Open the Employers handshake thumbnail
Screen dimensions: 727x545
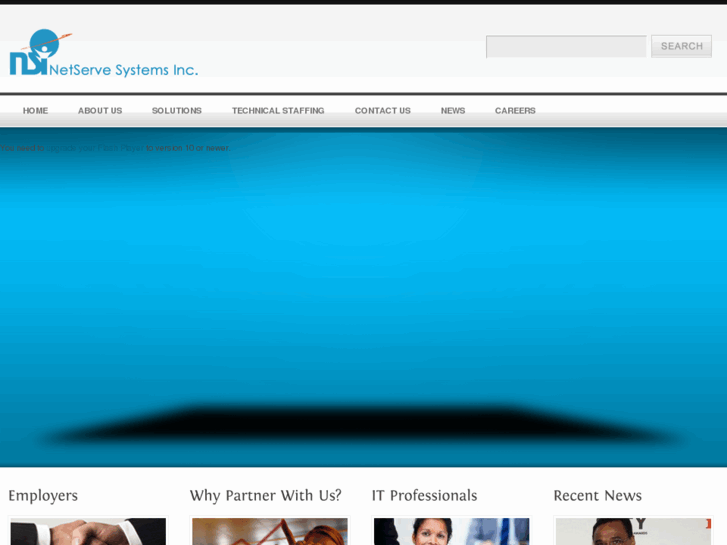(x=88, y=532)
